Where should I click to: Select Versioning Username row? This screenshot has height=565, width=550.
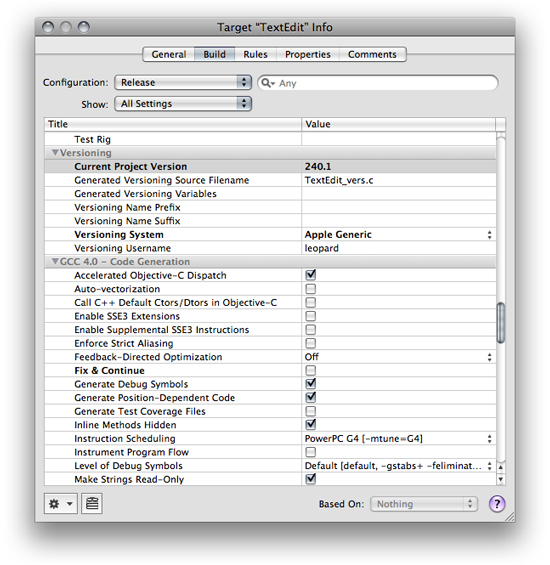click(x=270, y=248)
